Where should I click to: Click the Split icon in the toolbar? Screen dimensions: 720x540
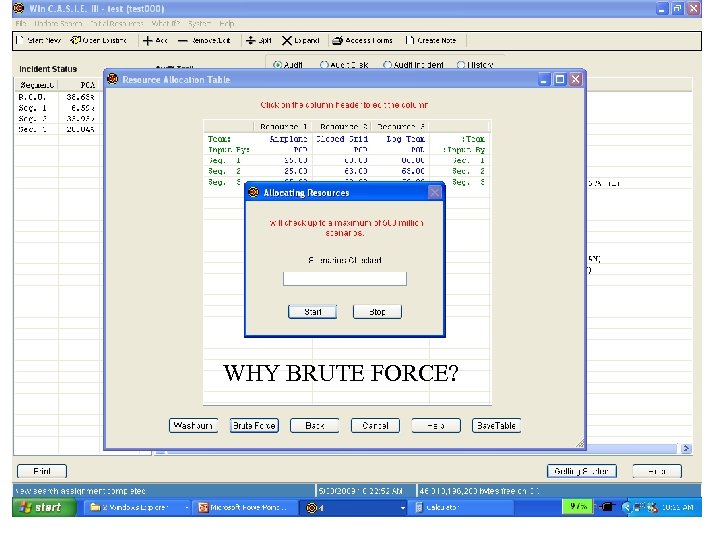(251, 40)
